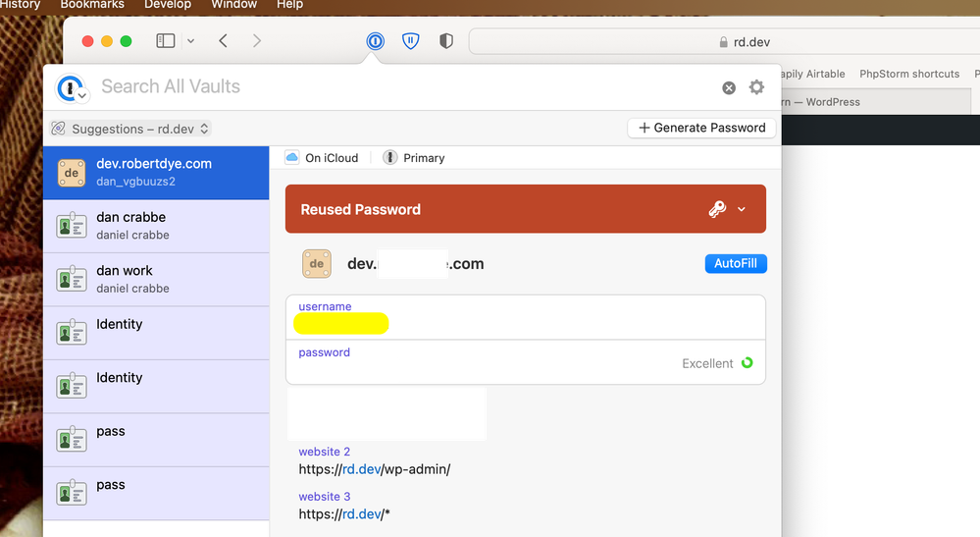This screenshot has width=980, height=537.
Task: Toggle Safari sidebar button
Action: click(x=166, y=41)
